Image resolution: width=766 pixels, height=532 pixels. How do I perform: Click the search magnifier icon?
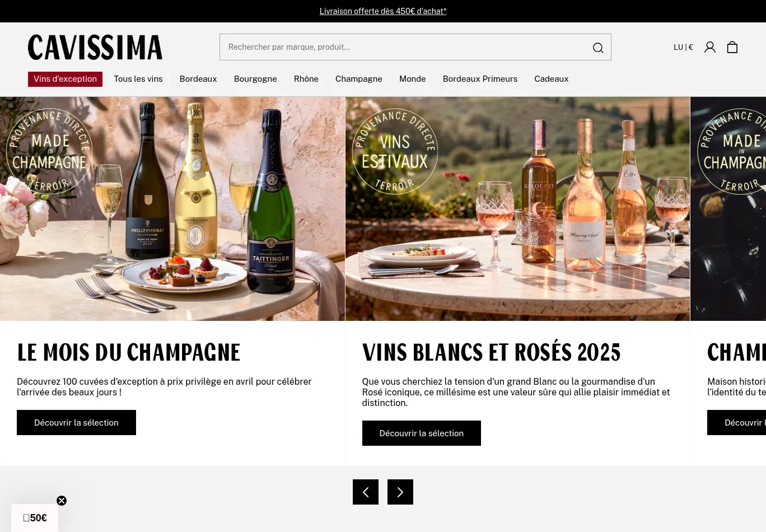[598, 48]
